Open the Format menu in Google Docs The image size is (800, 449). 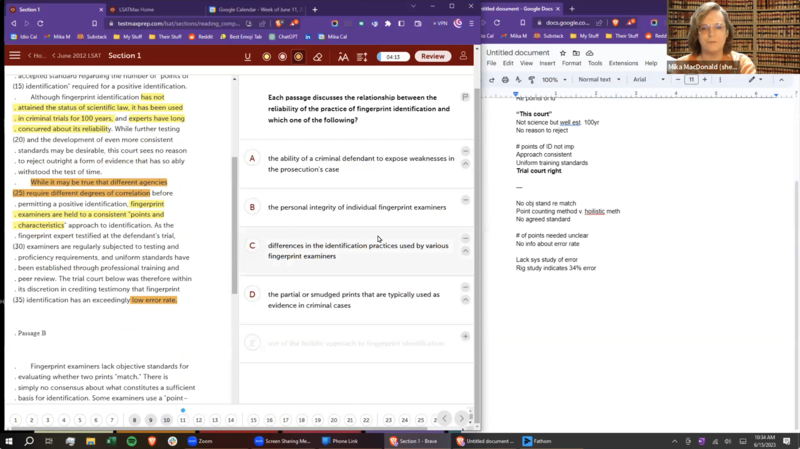click(571, 63)
